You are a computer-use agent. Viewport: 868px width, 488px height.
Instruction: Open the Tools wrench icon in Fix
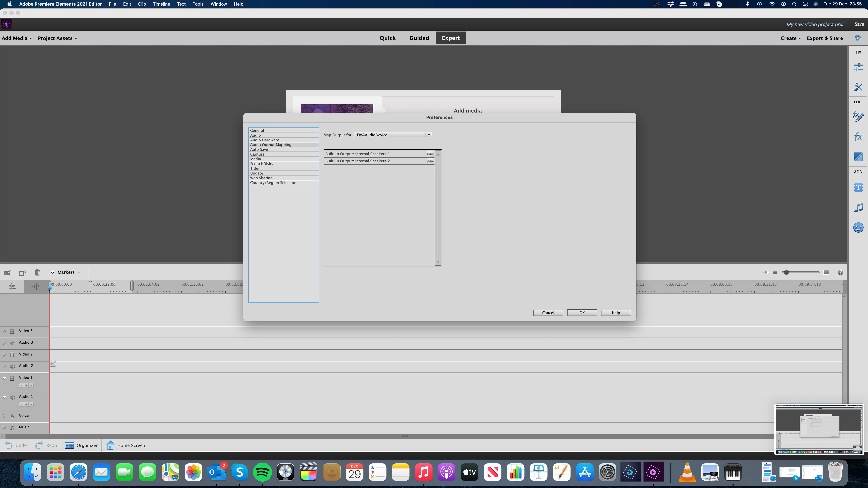[858, 87]
